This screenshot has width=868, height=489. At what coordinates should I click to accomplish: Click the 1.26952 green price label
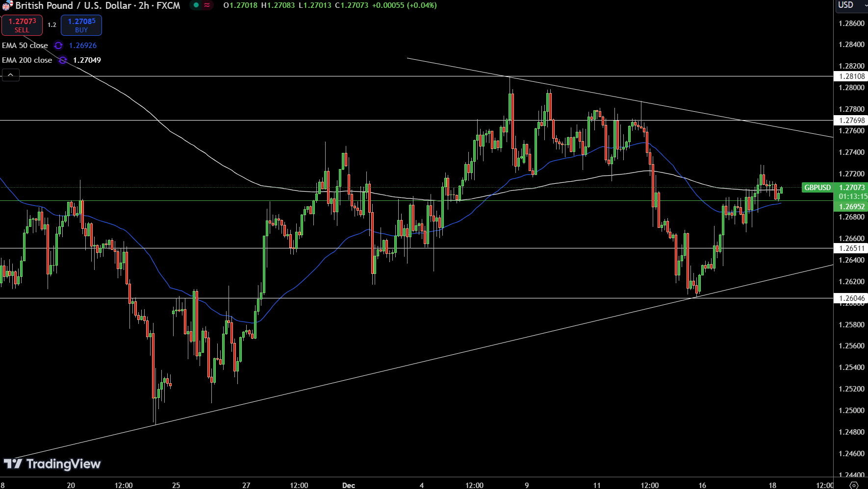tap(851, 207)
